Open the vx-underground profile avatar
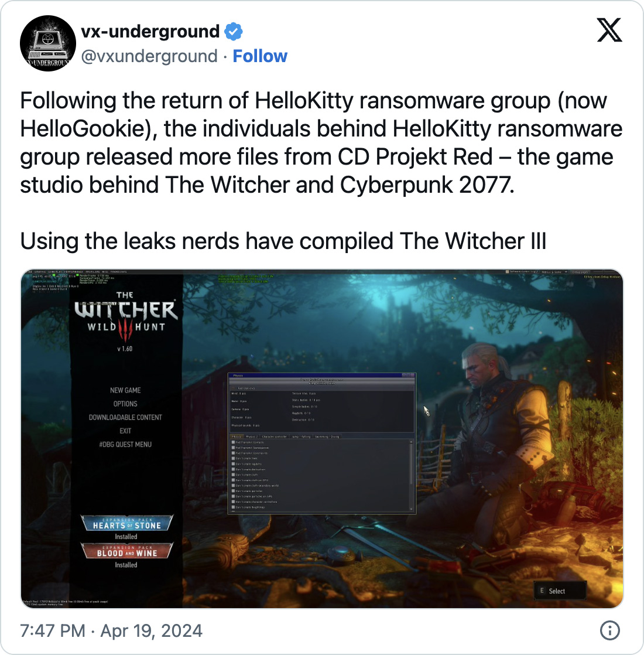This screenshot has height=655, width=644. pyautogui.click(x=48, y=43)
